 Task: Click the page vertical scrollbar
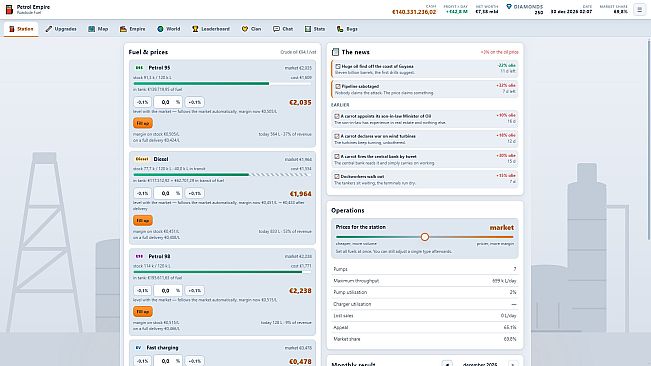click(x=649, y=139)
